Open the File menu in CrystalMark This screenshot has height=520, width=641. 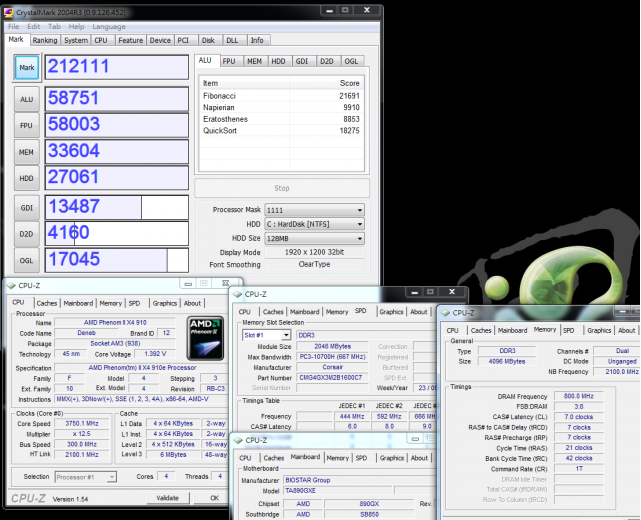tap(13, 27)
